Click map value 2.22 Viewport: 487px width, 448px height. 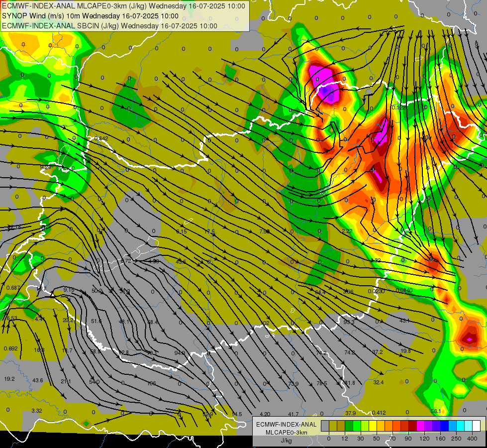tap(347, 231)
